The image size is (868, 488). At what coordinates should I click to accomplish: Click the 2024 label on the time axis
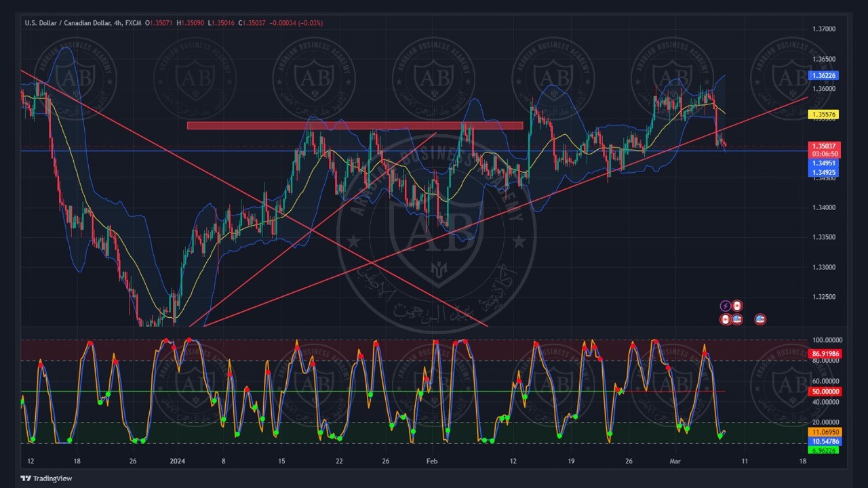pyautogui.click(x=177, y=462)
